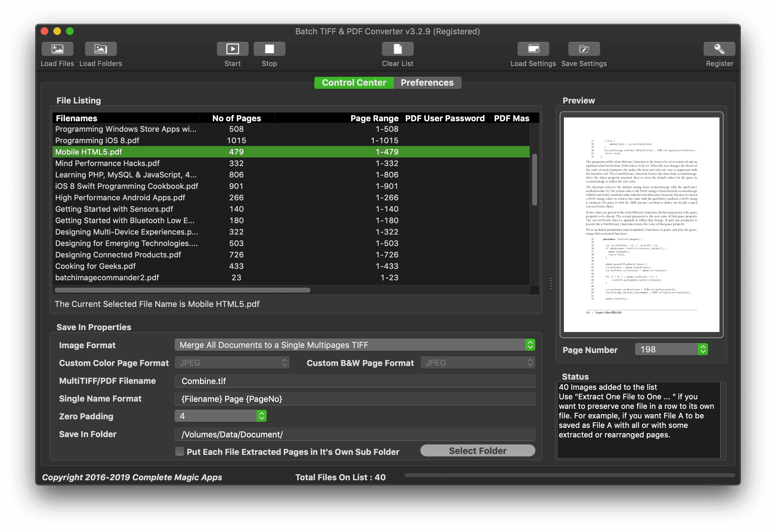Click the preview page thumbnail
This screenshot has width=776, height=532.
(x=641, y=225)
